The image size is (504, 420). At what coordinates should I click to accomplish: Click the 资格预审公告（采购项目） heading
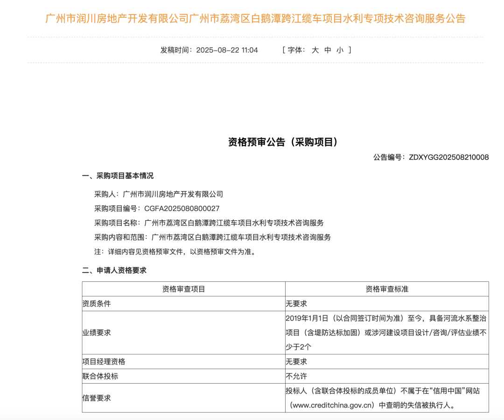click(283, 142)
